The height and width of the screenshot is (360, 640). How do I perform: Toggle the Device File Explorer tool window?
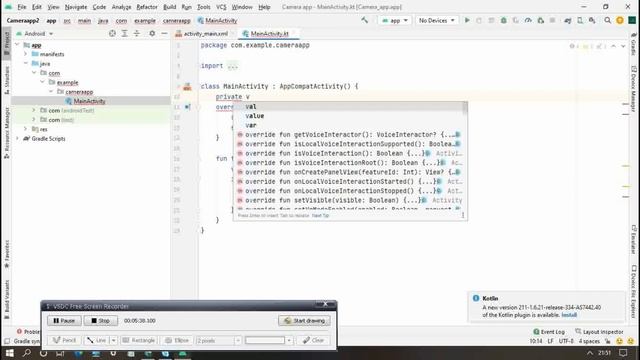click(633, 291)
